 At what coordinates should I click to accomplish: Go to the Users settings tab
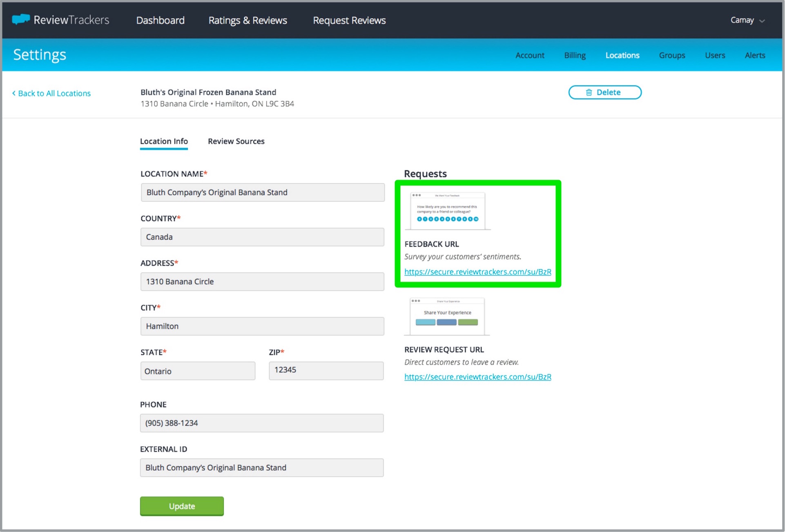pos(715,55)
